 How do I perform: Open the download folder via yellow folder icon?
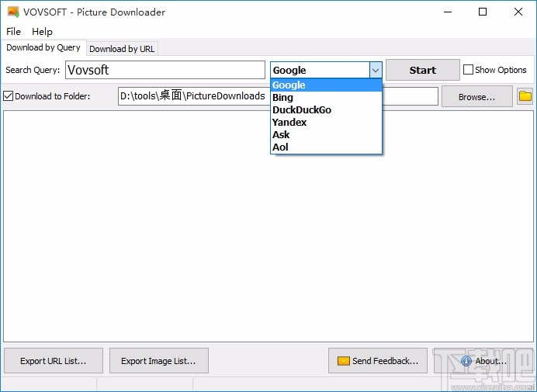click(x=525, y=96)
